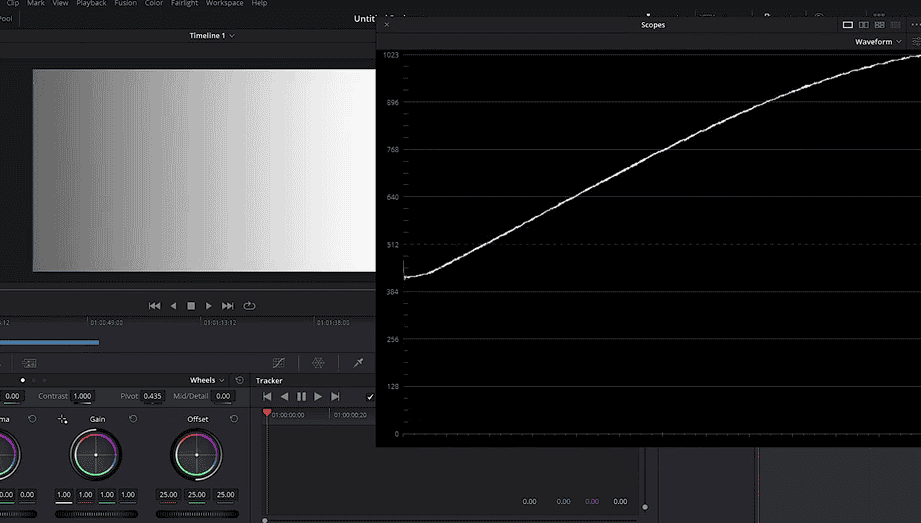
Task: Click the blue viewer scrub bar
Action: point(49,342)
